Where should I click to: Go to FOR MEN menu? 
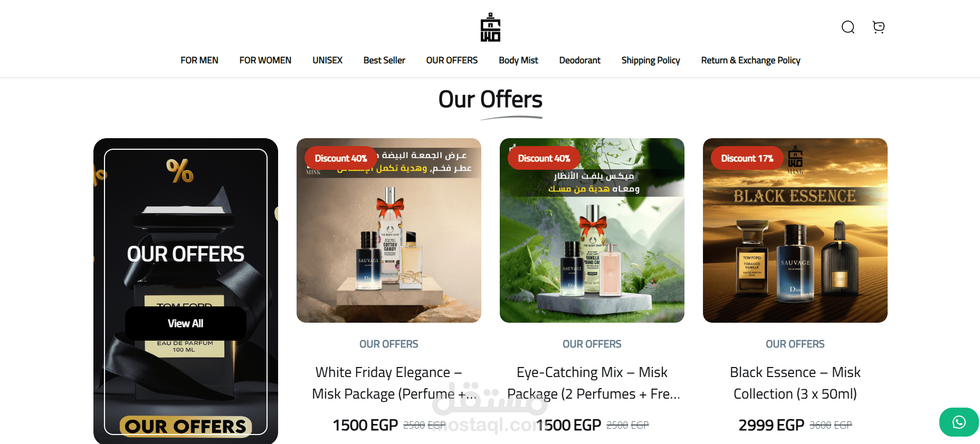199,60
